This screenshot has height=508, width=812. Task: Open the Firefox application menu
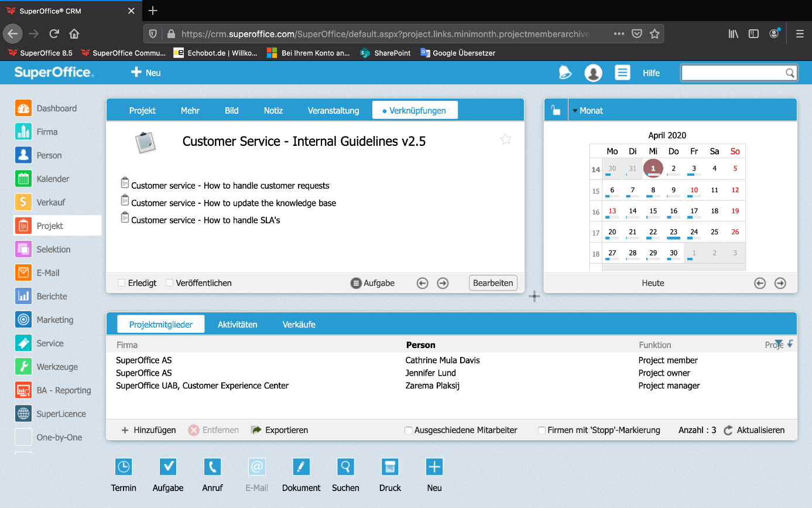(799, 33)
